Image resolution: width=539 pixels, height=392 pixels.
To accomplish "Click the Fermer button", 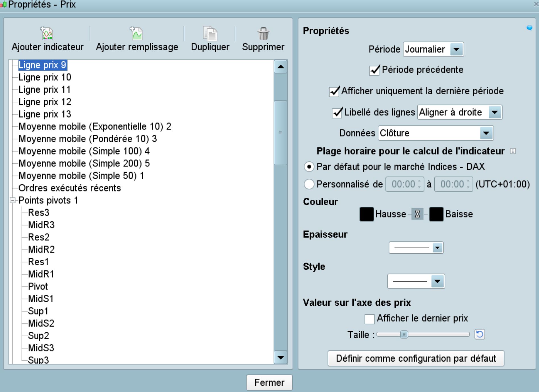I will click(269, 382).
